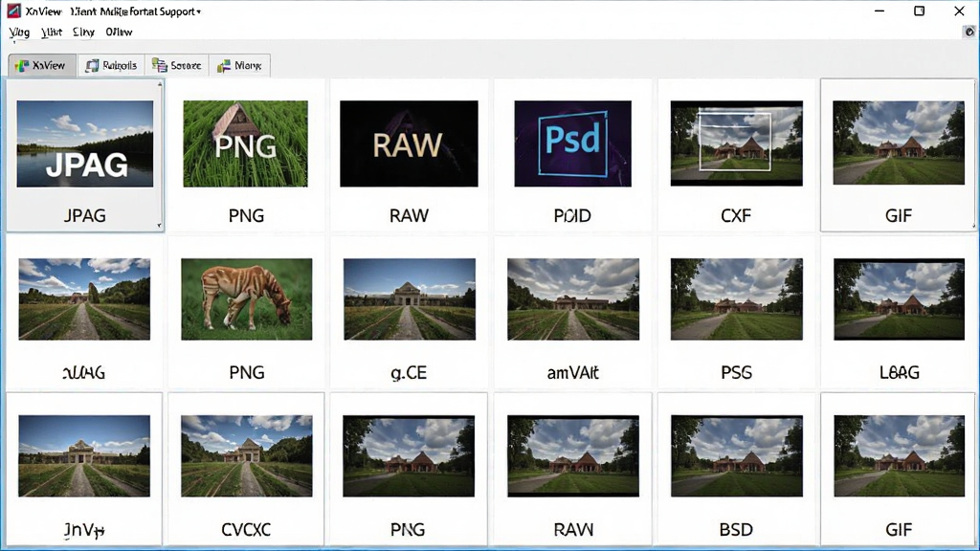Select the dirt road thumbnail with tall cypress
The width and height of the screenshot is (980, 551).
click(x=84, y=299)
